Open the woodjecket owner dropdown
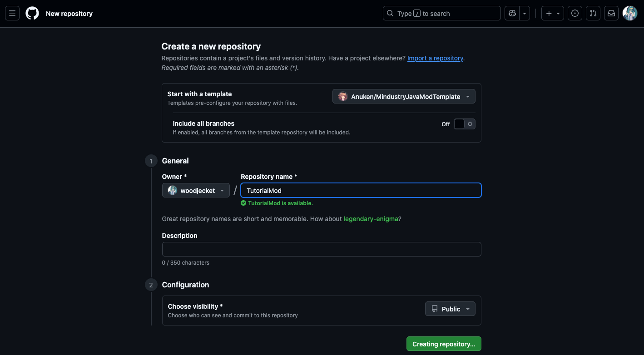644x355 pixels. pos(196,190)
